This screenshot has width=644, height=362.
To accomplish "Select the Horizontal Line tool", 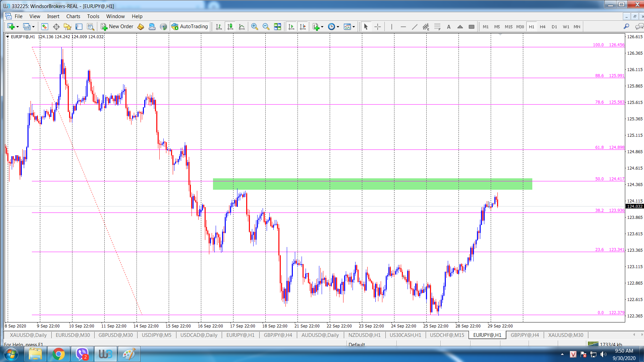I will click(403, 26).
